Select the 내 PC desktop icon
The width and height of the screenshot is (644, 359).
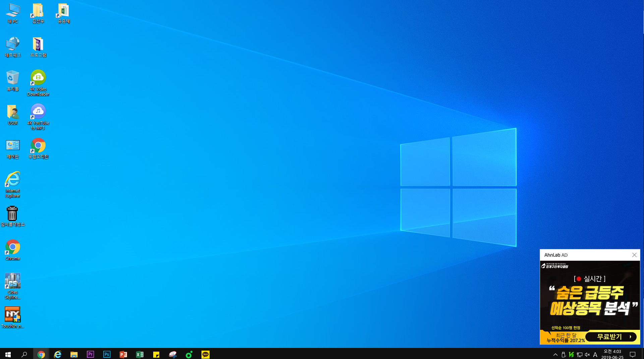pyautogui.click(x=13, y=13)
